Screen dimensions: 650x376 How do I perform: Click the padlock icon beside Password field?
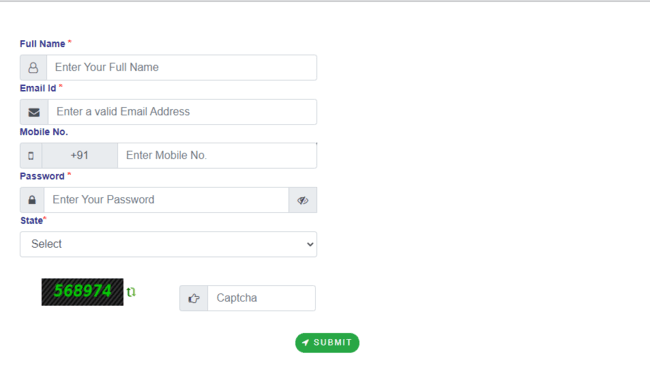coord(32,200)
